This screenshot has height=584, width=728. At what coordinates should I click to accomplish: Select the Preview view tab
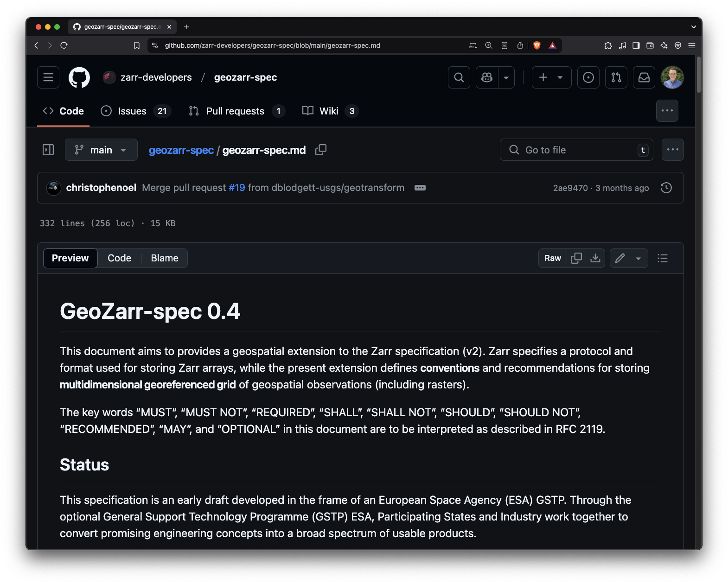[70, 258]
